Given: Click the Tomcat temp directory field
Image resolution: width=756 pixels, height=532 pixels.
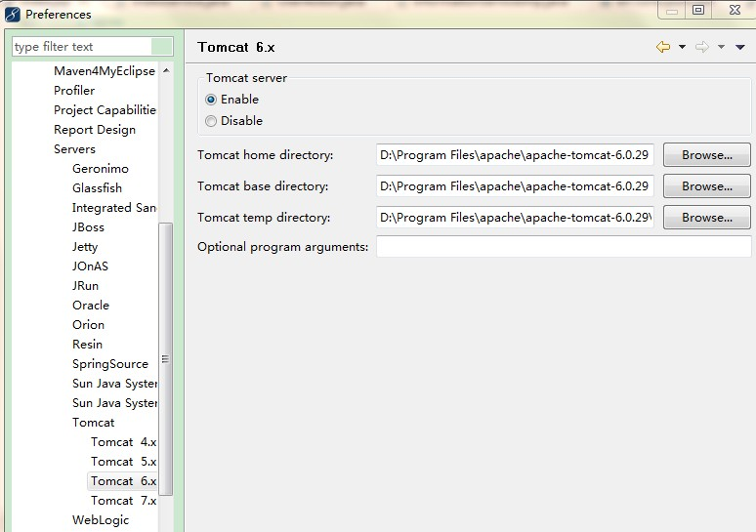Looking at the screenshot, I should tap(515, 218).
